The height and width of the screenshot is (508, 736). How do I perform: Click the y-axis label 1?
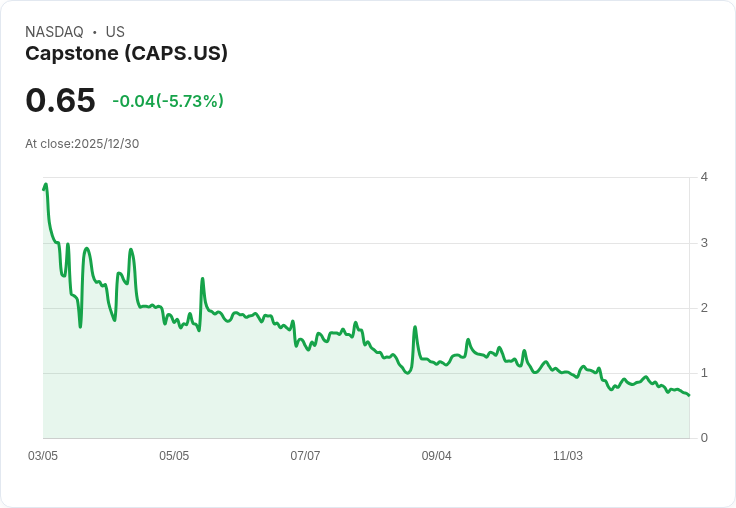coord(705,373)
